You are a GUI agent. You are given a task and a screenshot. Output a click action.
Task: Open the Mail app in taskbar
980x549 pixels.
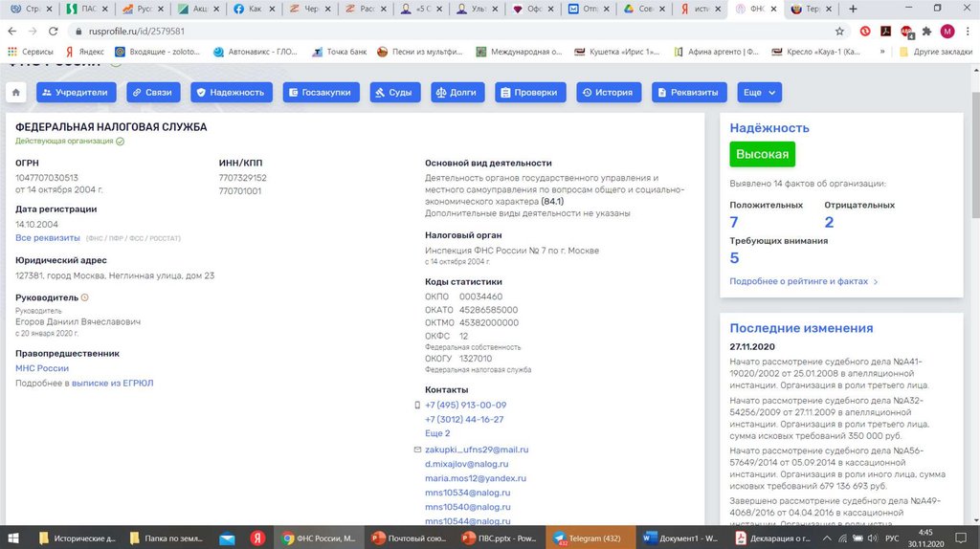coord(227,538)
